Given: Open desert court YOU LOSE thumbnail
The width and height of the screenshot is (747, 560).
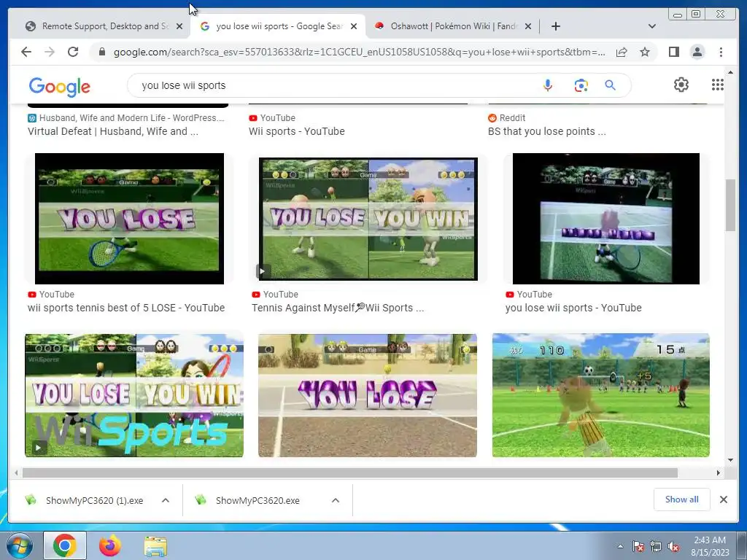Looking at the screenshot, I should point(368,395).
